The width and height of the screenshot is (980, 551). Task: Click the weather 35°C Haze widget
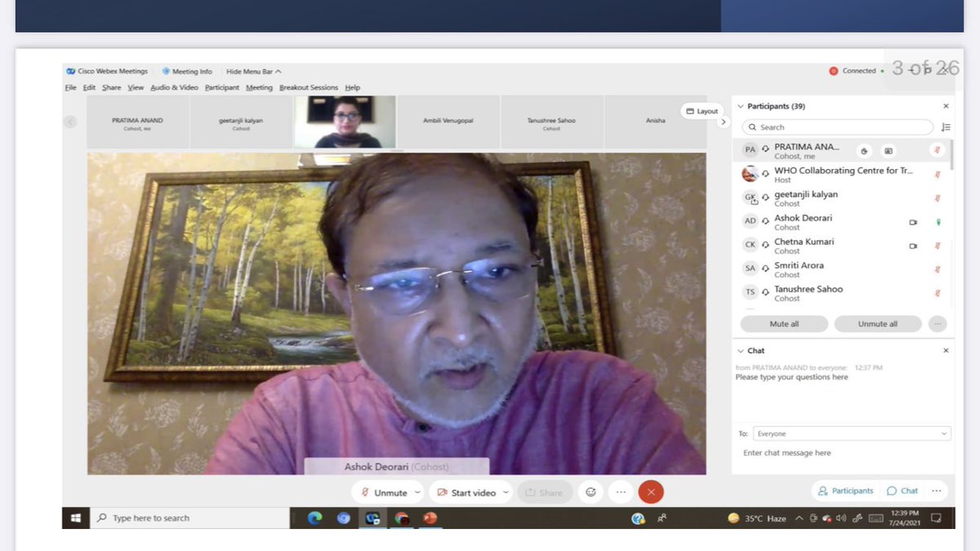757,518
